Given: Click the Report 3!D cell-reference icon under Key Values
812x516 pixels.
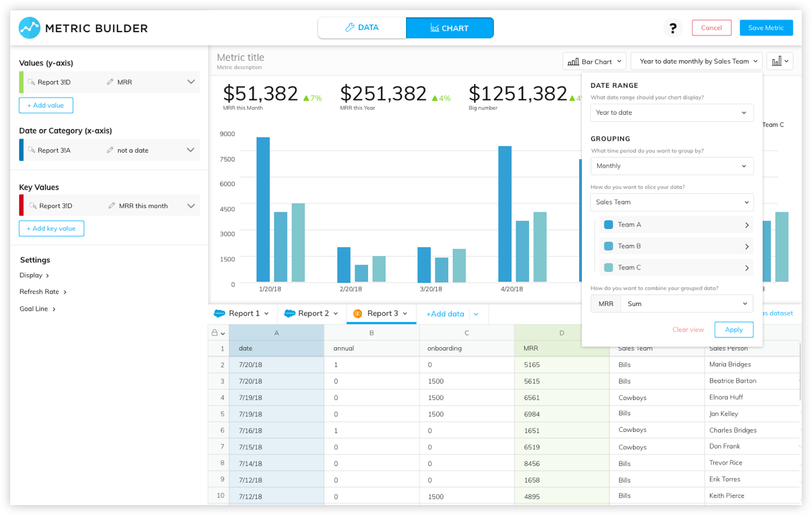Looking at the screenshot, I should (33, 206).
